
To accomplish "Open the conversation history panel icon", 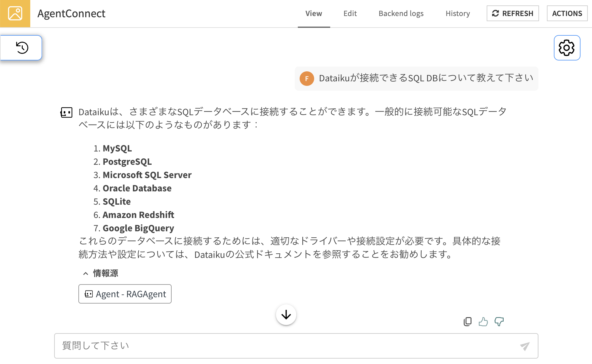I will point(22,48).
